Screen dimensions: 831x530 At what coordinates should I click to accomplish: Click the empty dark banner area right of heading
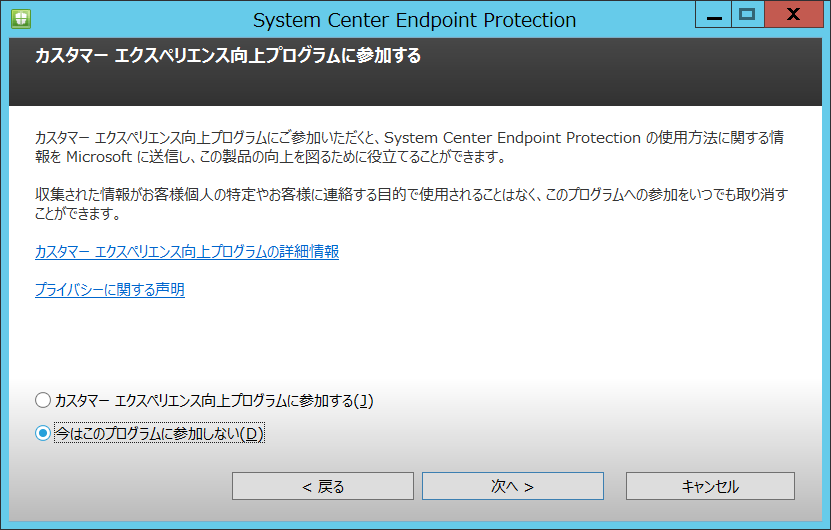[620, 72]
